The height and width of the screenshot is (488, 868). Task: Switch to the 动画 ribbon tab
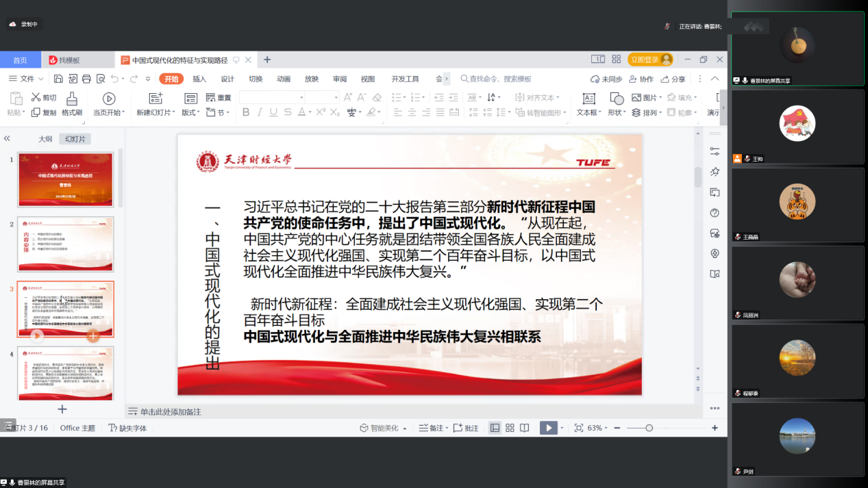(x=284, y=79)
